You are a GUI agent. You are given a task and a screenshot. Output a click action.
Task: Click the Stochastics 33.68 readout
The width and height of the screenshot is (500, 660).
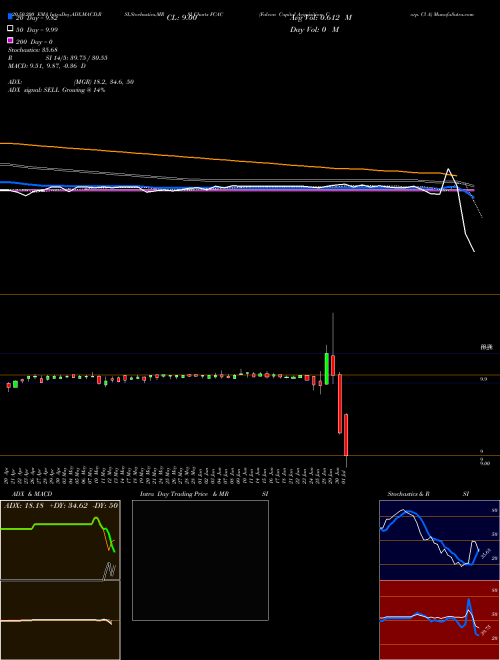click(x=32, y=50)
